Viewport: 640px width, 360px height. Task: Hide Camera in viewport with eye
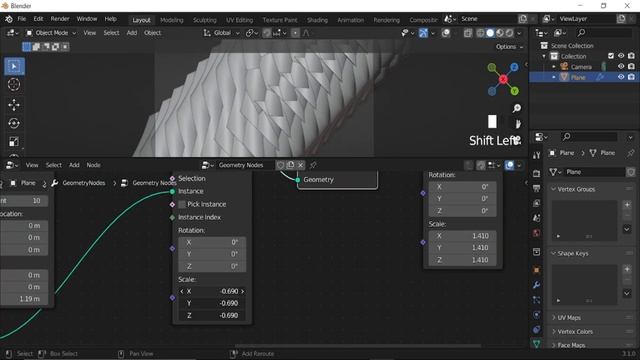[x=621, y=67]
